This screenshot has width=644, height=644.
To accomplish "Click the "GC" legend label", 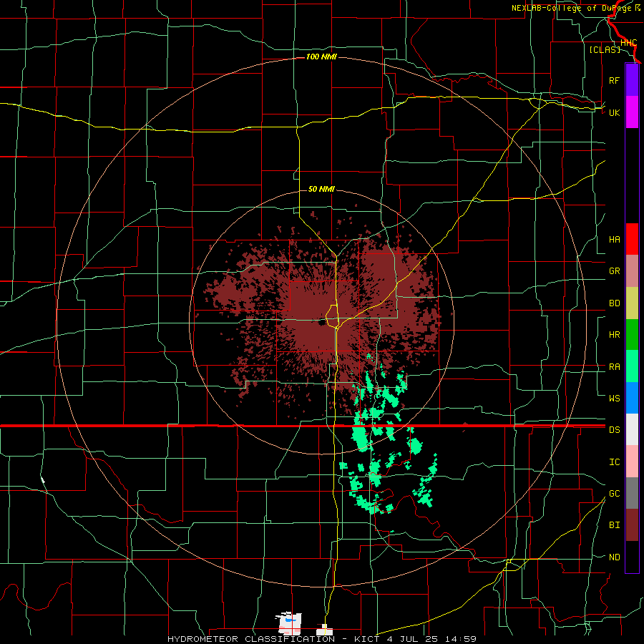I will click(x=614, y=494).
